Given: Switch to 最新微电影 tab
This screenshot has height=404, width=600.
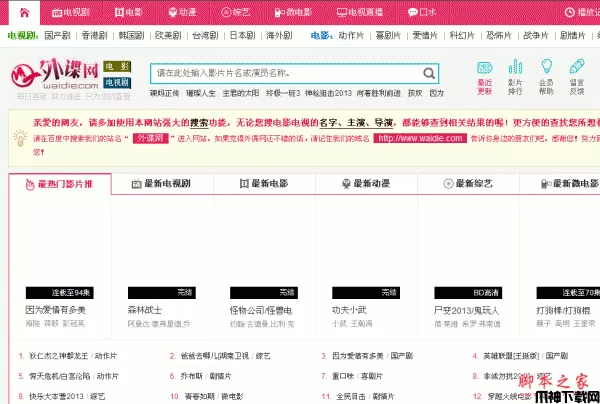Looking at the screenshot, I should coord(570,184).
